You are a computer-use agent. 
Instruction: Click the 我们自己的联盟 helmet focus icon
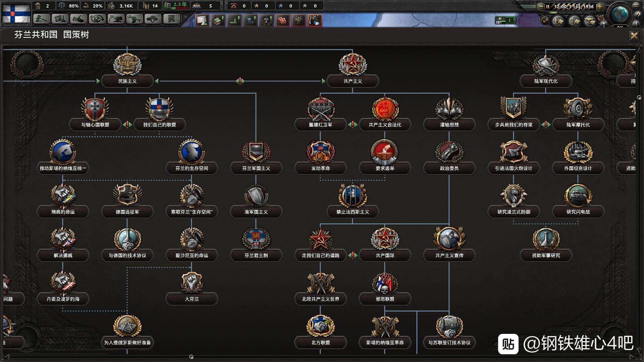tap(159, 109)
